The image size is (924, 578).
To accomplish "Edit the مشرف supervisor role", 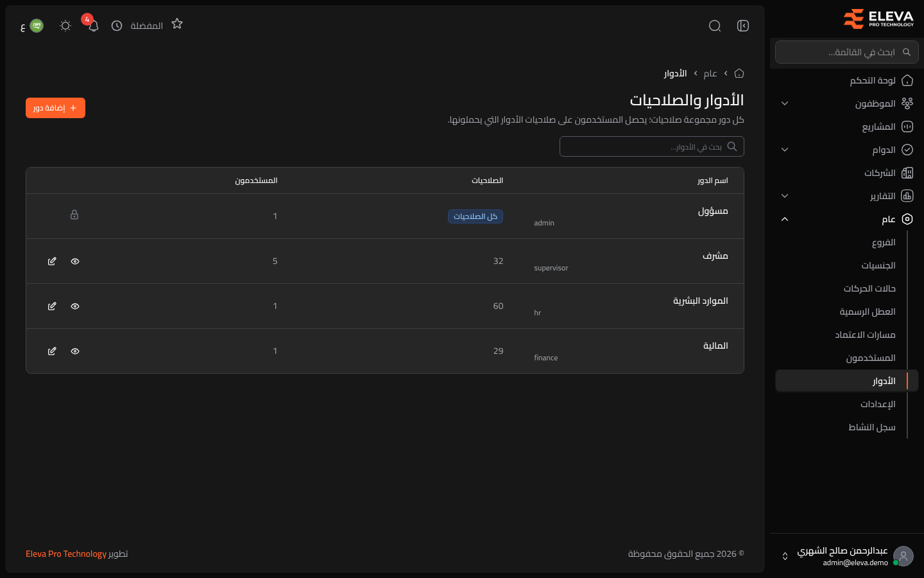I will tap(52, 261).
